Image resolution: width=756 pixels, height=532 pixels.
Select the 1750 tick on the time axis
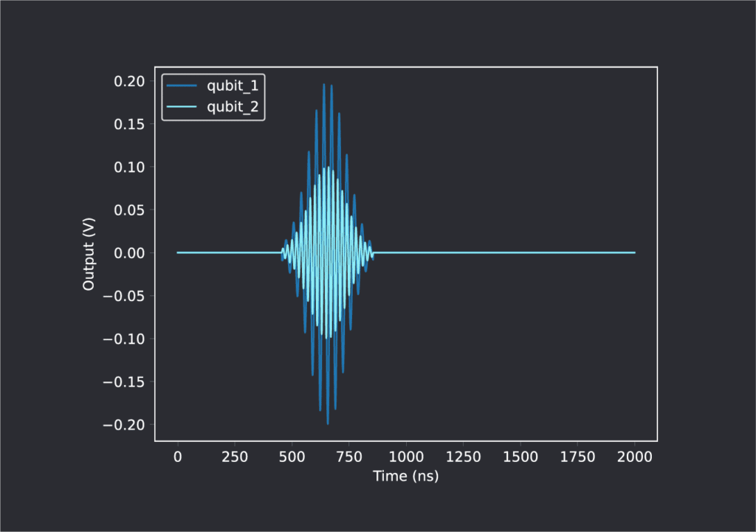point(577,457)
